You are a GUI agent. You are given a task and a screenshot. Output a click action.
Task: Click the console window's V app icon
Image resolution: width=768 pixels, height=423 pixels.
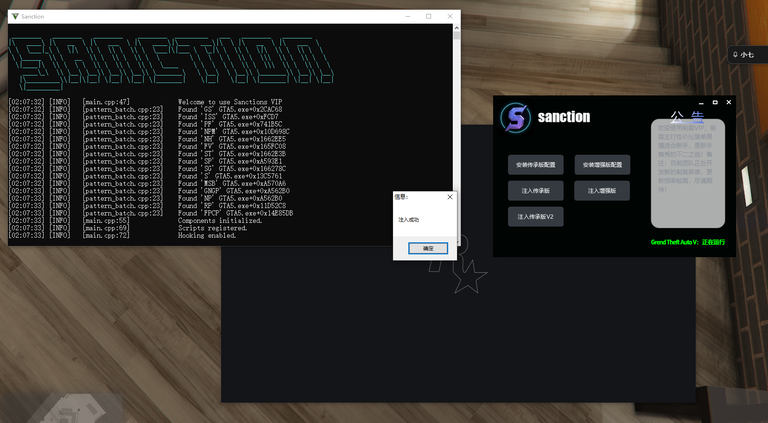click(x=14, y=17)
